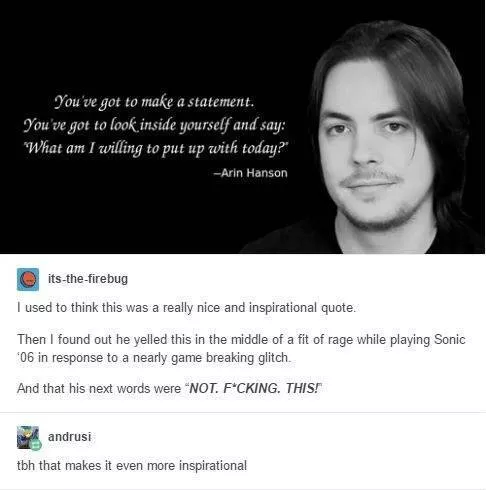Click the 'nearly game breaking glitch' phrase

click(x=211, y=358)
